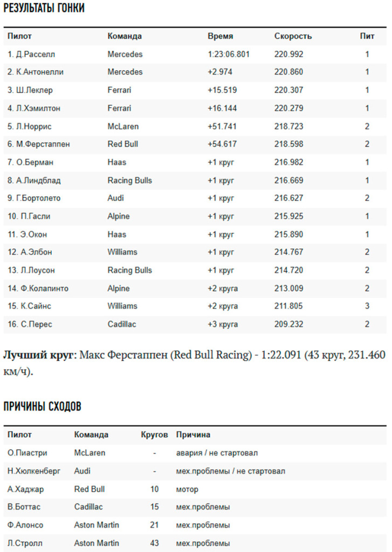Click the "Пит" column header
Viewport: 392px width, 552px height.
click(367, 36)
